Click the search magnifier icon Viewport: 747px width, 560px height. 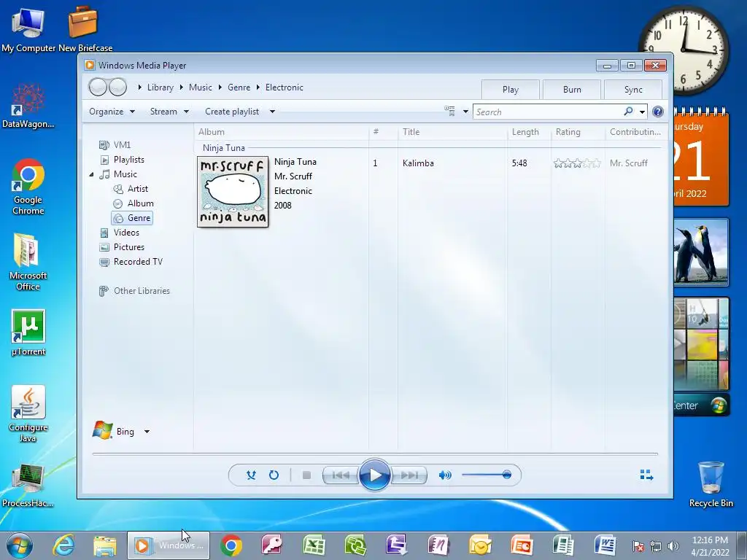628,112
